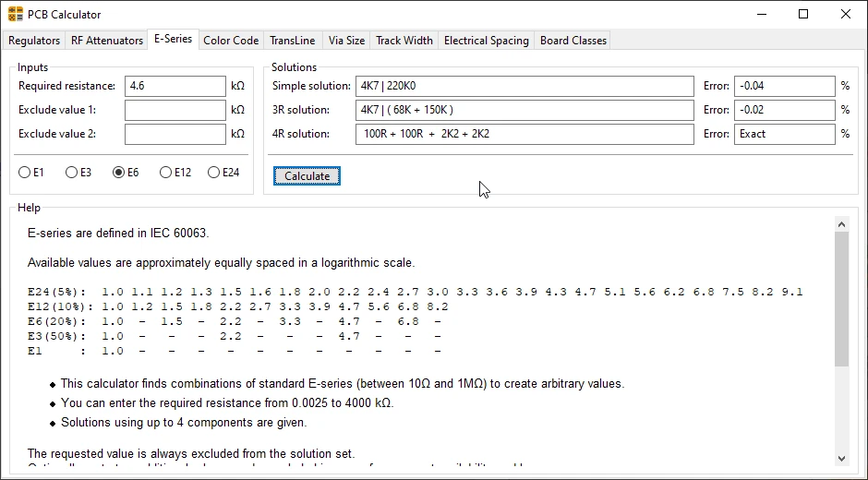Choose the E12 series option
This screenshot has height=480, width=868.
click(165, 173)
